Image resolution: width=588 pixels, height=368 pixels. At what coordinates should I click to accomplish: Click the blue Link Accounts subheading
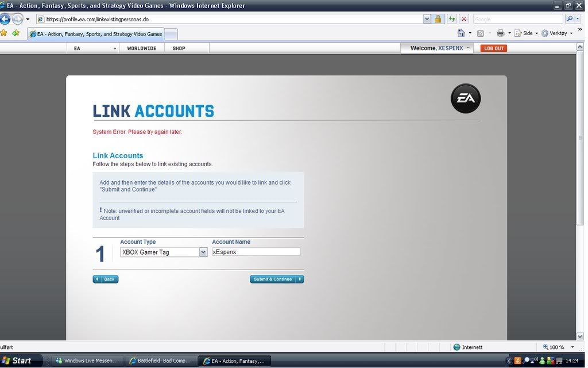coord(118,155)
